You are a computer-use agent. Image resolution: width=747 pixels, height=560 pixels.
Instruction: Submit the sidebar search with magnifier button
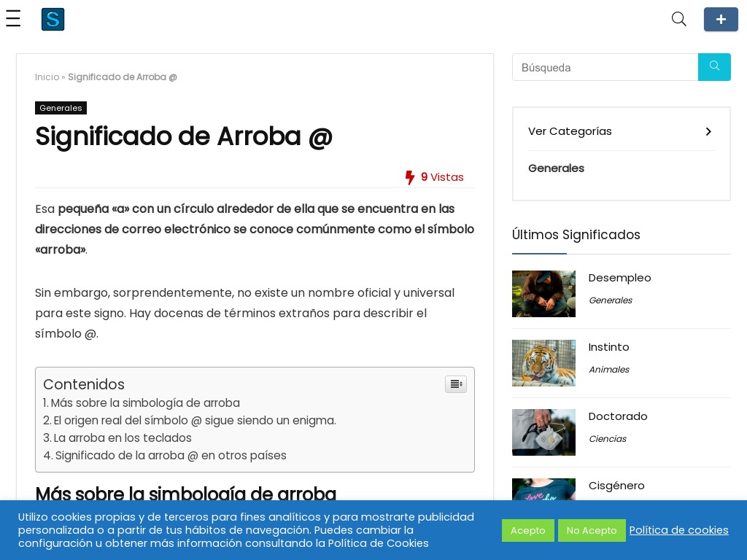pyautogui.click(x=714, y=67)
